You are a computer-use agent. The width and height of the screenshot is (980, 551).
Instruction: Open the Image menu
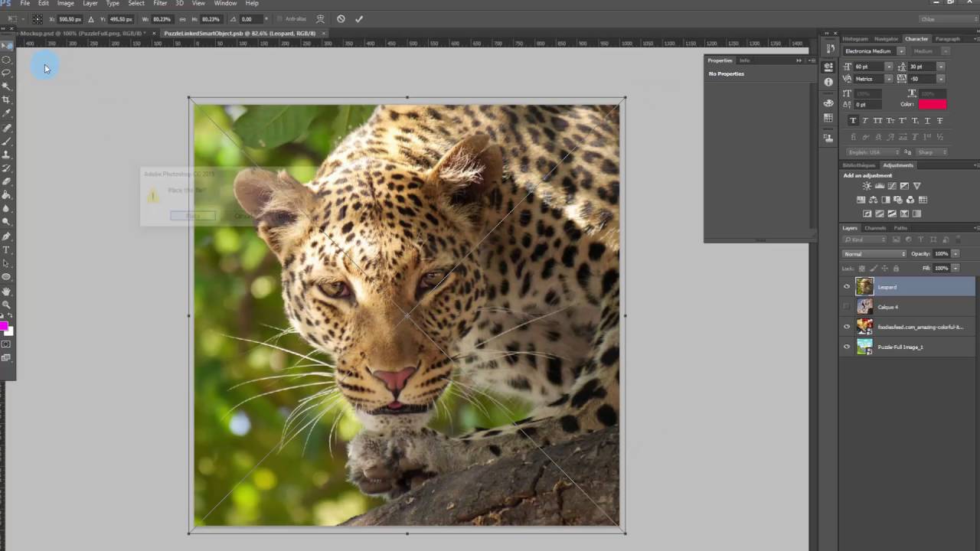click(66, 3)
